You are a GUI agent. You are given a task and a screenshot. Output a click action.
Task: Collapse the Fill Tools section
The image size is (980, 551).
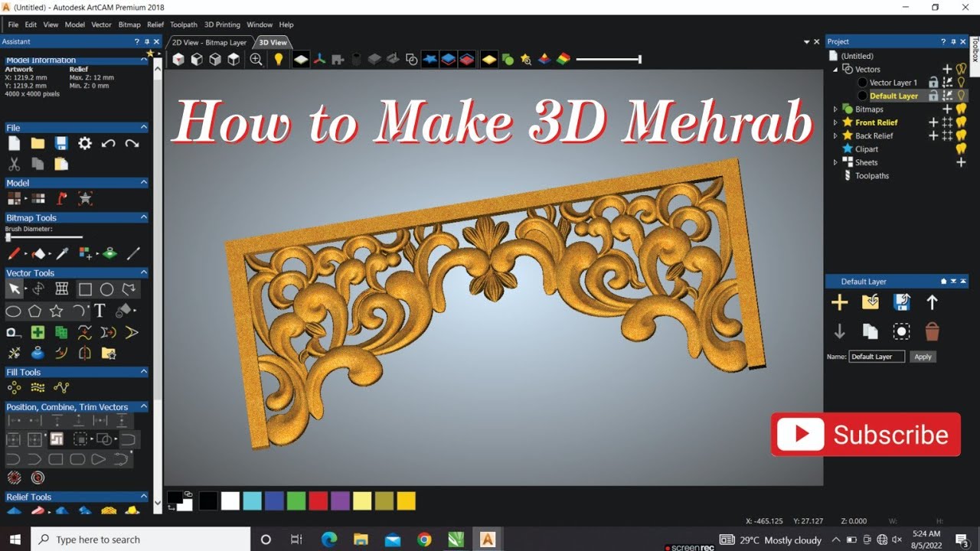(143, 372)
